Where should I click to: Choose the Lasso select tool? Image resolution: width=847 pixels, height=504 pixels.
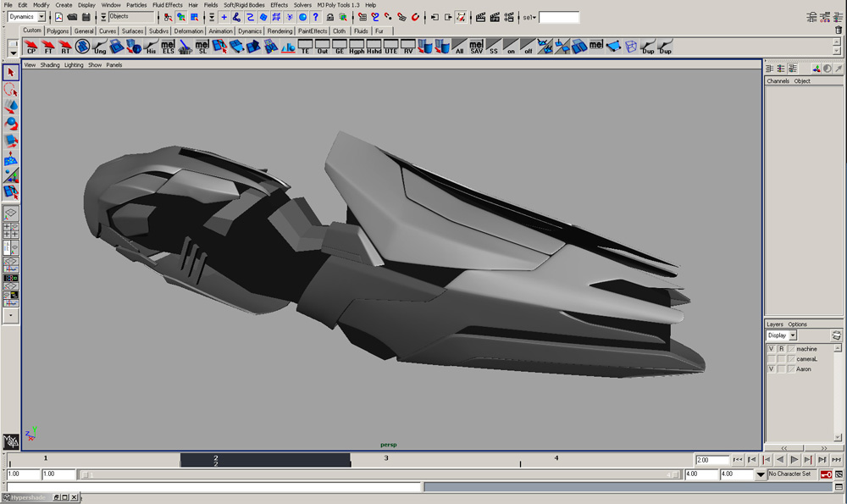pyautogui.click(x=11, y=90)
